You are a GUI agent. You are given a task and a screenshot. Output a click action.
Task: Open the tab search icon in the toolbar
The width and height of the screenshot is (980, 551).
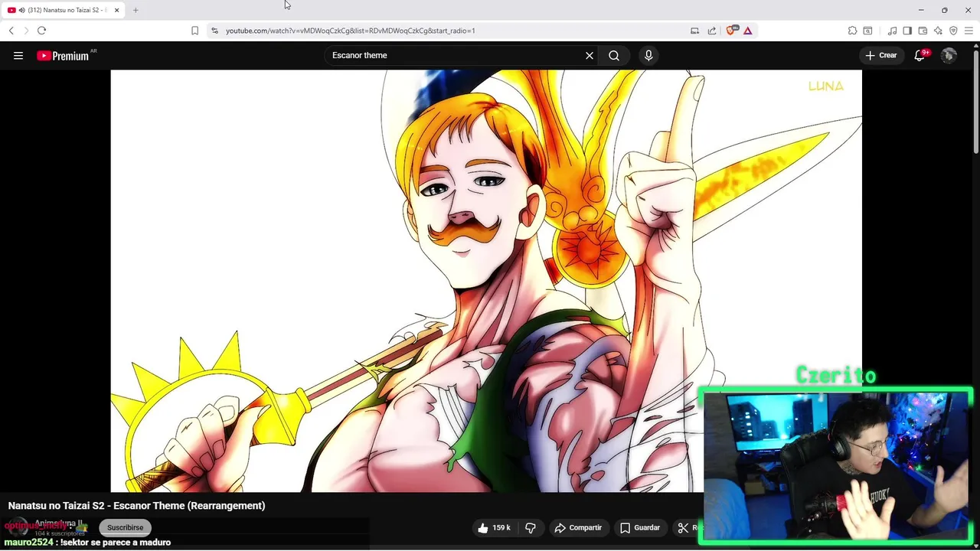point(867,31)
